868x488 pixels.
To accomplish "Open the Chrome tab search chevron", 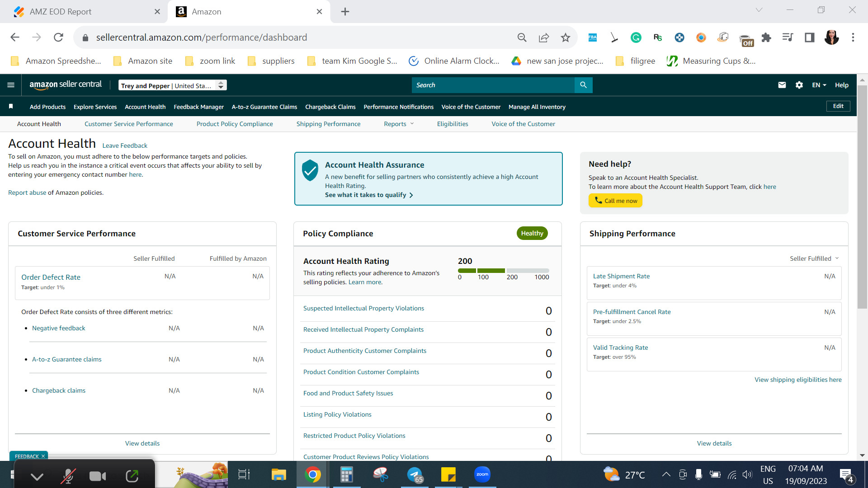I will pos(759,10).
